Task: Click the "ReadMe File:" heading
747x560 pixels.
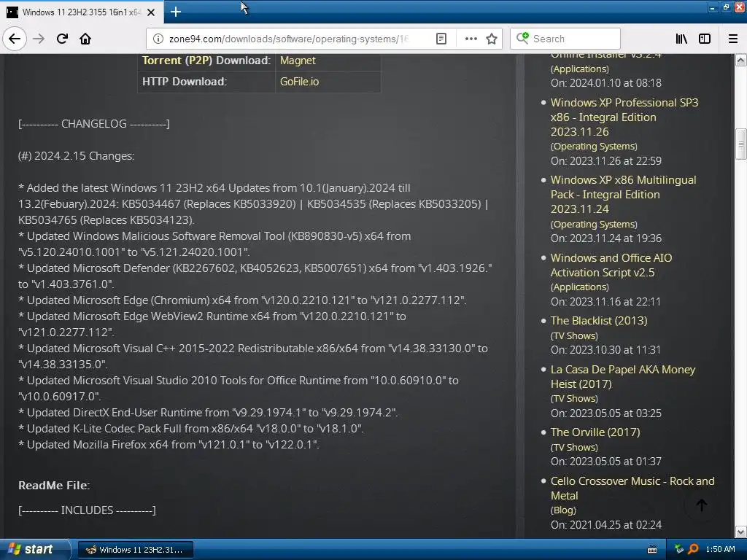Action: pos(54,485)
